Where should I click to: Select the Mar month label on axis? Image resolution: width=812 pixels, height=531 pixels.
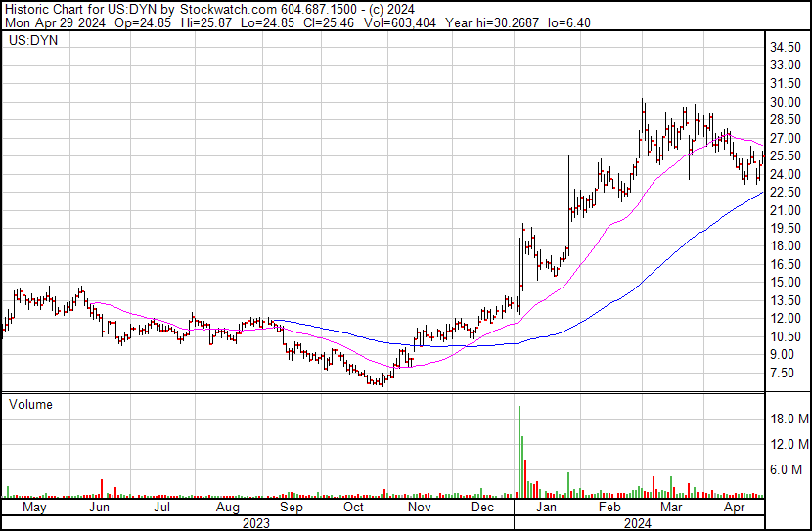pyautogui.click(x=671, y=508)
